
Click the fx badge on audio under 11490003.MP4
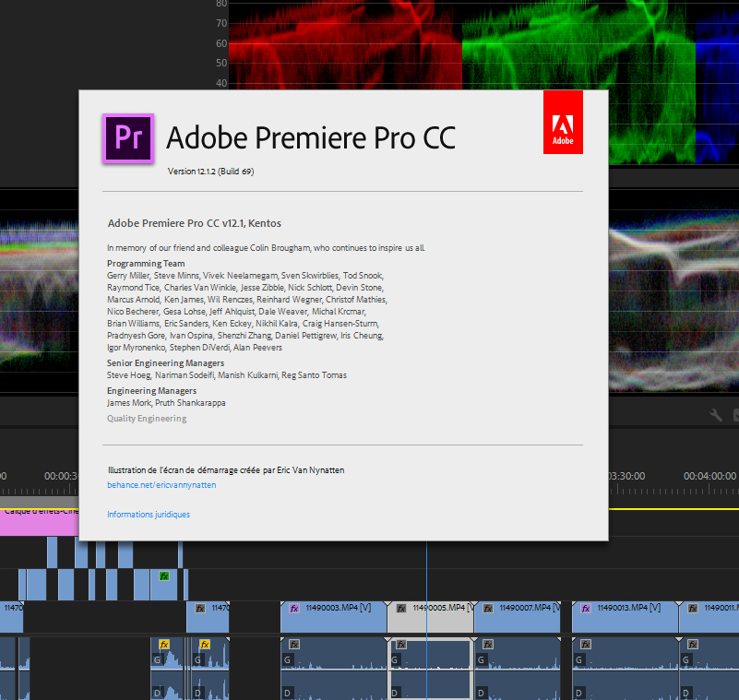click(294, 645)
